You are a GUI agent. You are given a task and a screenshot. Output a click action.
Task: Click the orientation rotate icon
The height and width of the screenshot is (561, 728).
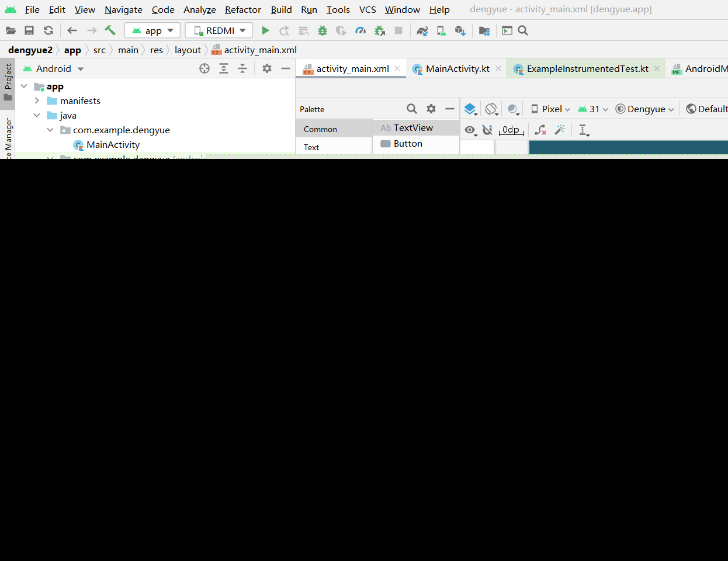click(491, 109)
